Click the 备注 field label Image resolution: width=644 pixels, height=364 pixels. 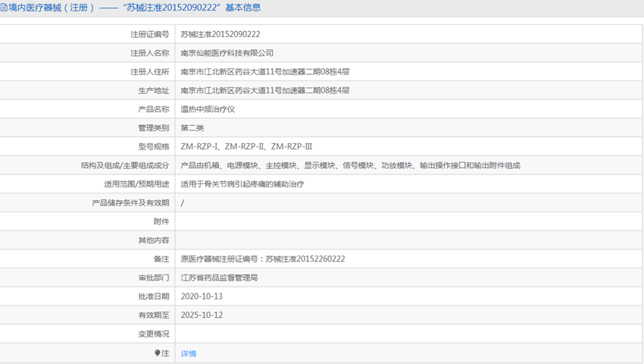(161, 259)
